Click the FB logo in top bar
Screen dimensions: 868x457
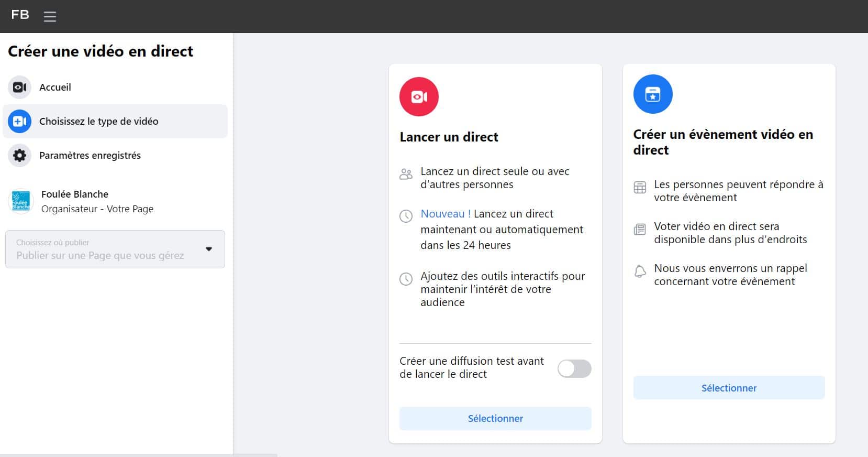[20, 15]
